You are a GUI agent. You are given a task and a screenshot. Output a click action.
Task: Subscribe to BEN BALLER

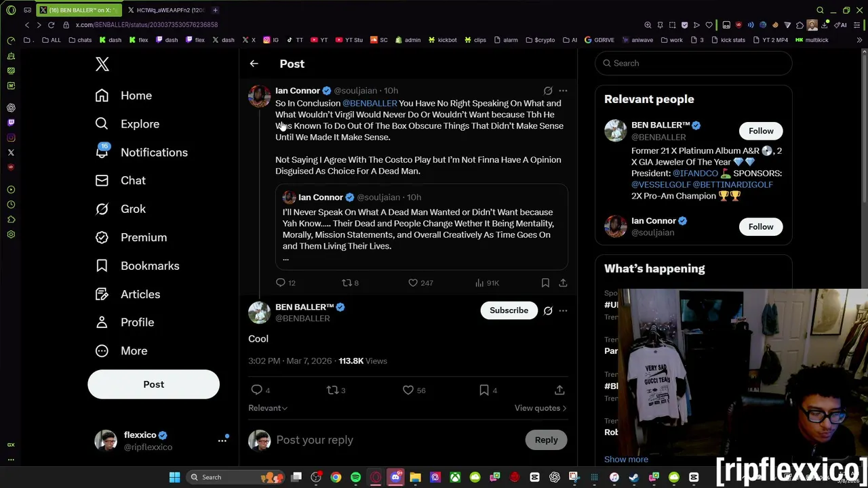pos(509,310)
